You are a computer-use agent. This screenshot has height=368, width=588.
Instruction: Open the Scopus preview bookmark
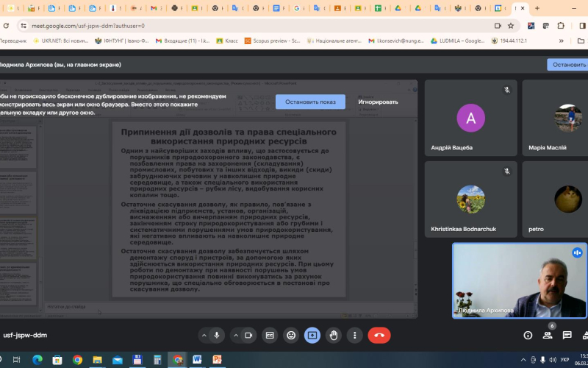pos(272,41)
